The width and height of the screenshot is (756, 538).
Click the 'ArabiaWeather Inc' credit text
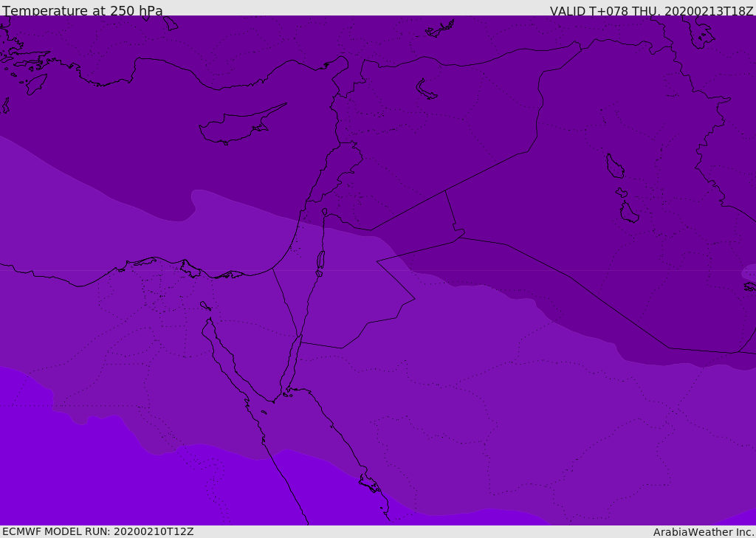[703, 532]
